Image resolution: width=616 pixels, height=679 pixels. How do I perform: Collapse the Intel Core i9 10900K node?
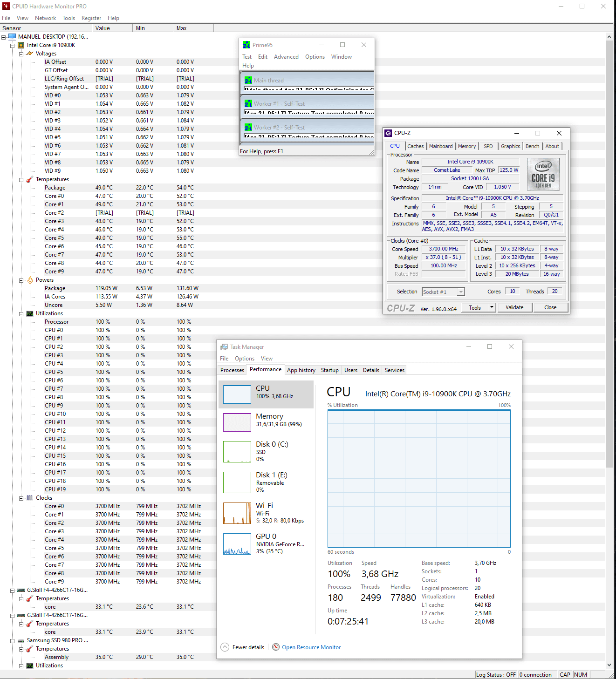[13, 45]
